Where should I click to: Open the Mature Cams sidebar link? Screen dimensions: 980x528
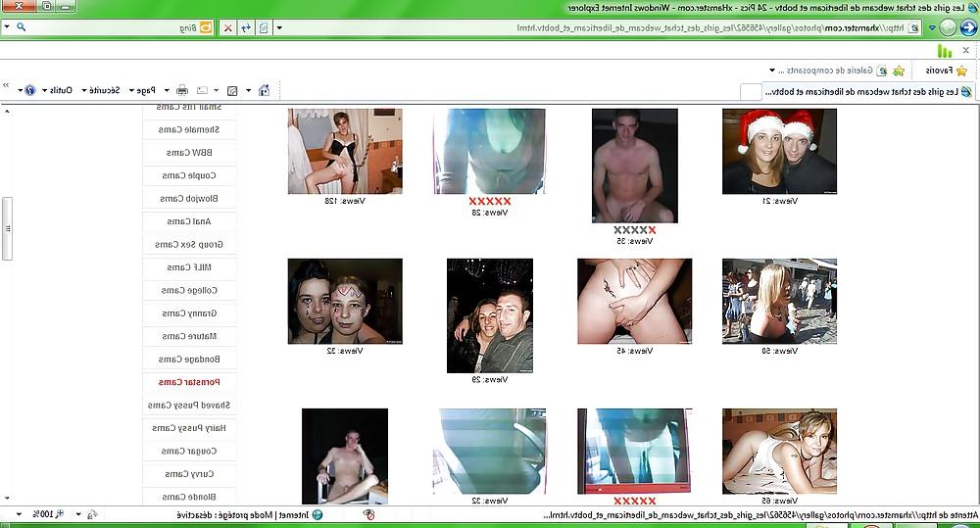click(189, 336)
